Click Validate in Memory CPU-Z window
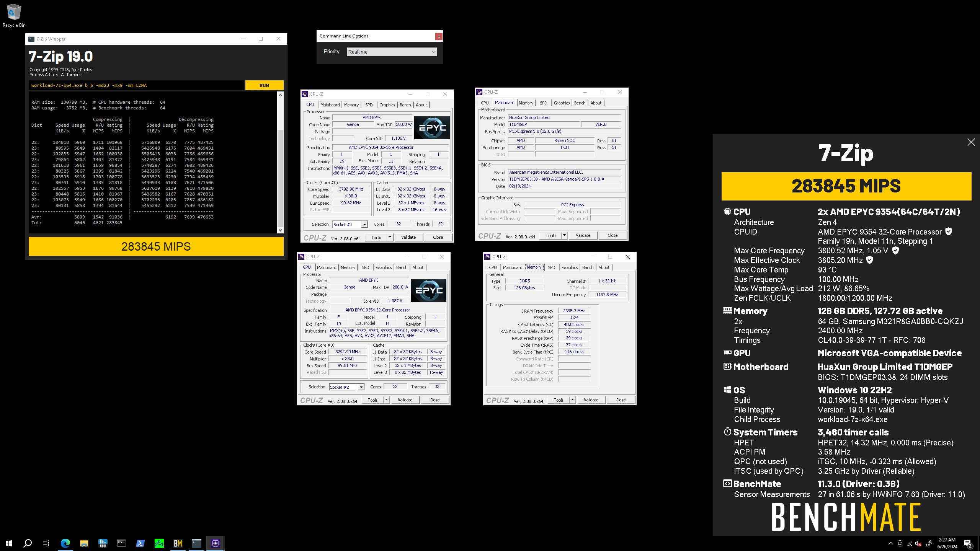980x551 pixels. (x=591, y=400)
